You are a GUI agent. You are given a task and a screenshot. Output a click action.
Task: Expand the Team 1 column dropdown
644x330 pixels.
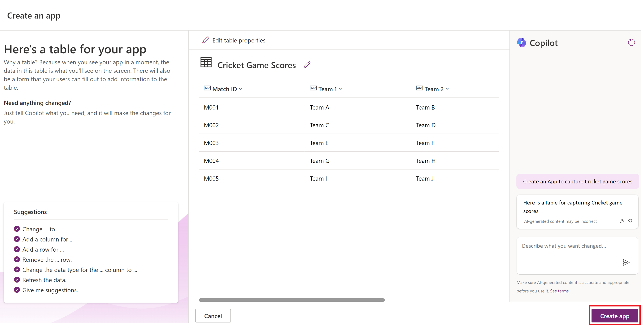click(x=340, y=89)
